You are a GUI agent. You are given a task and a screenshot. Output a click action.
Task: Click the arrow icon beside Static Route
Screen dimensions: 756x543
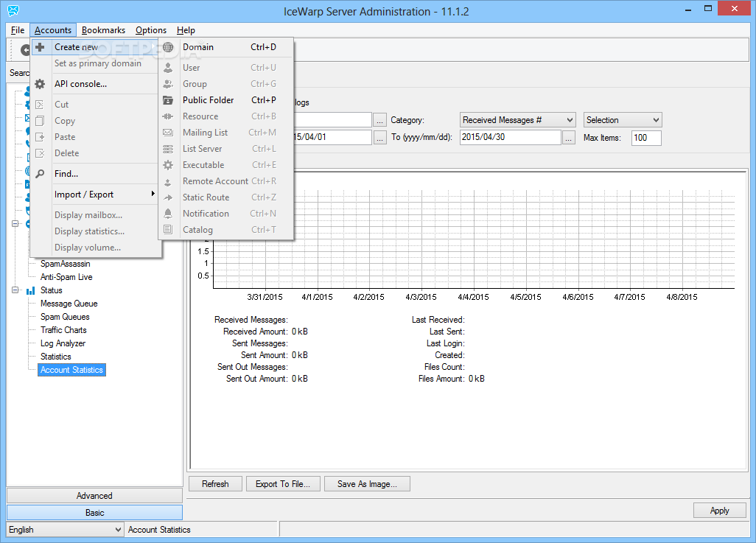168,197
